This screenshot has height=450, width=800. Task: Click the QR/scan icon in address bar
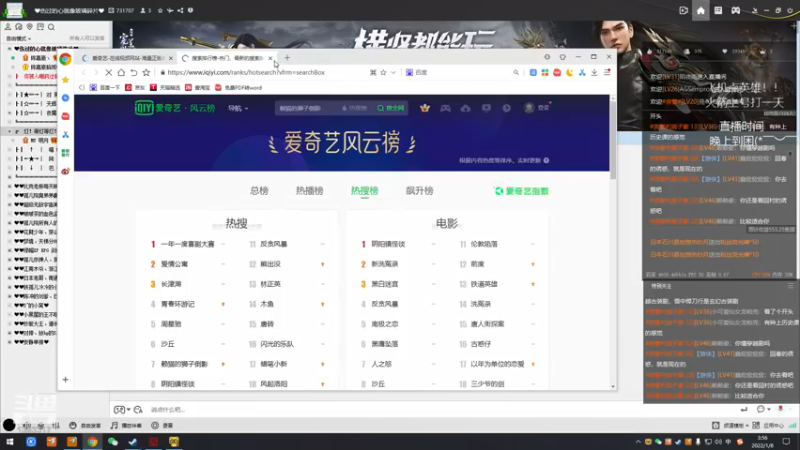373,72
